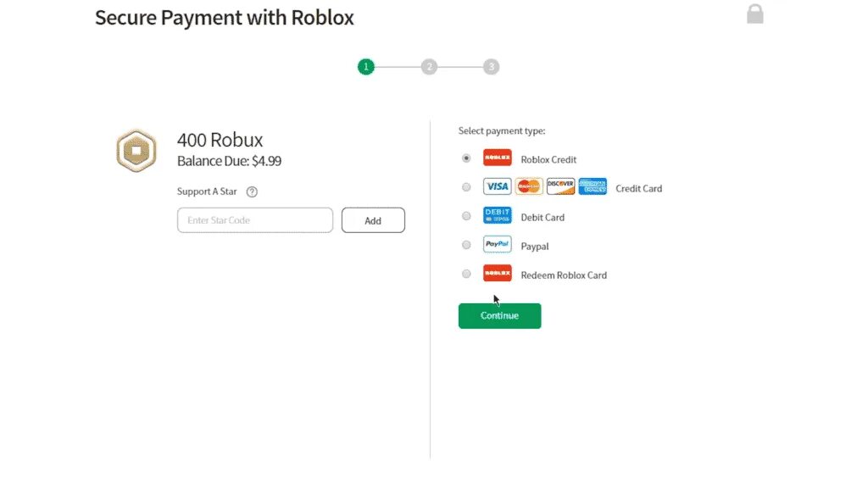Select the Redeem Roblox Card radio button
The image size is (868, 488).
point(466,274)
